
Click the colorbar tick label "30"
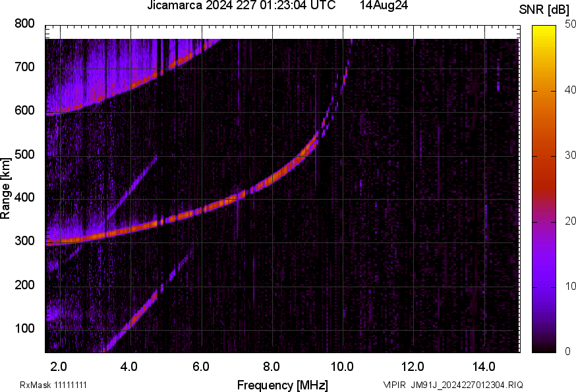coord(571,155)
